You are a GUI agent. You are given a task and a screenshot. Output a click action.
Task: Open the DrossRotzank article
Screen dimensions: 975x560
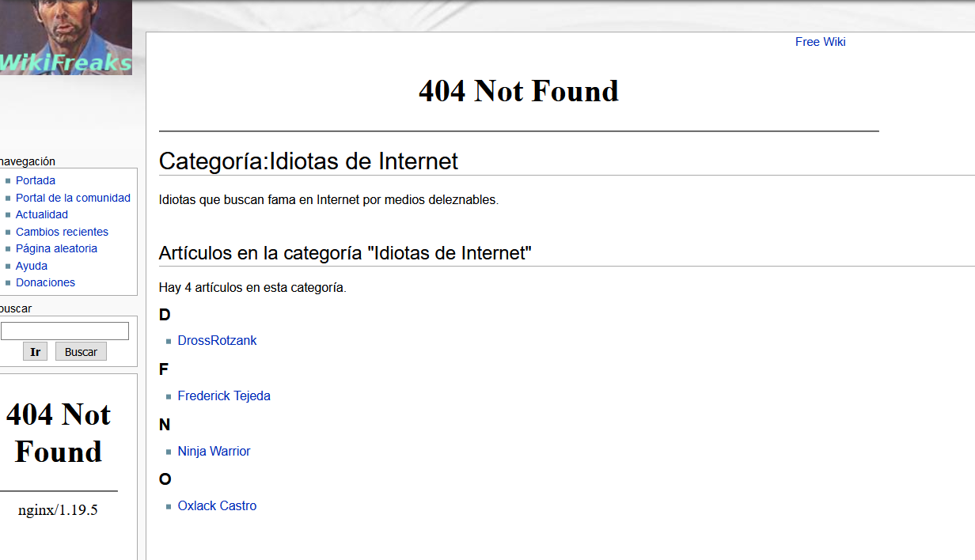[x=217, y=341]
